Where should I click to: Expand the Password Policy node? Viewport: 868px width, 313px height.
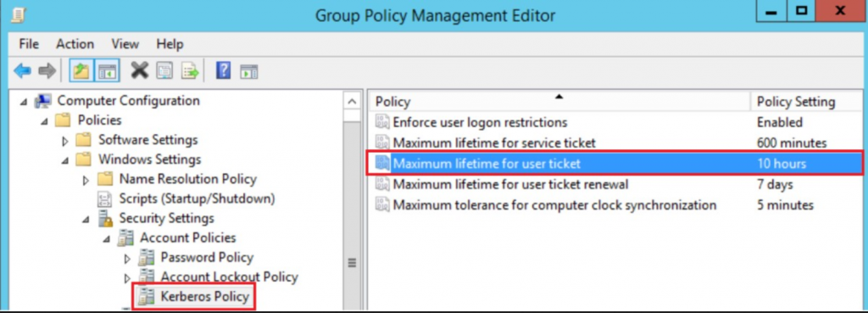[127, 258]
